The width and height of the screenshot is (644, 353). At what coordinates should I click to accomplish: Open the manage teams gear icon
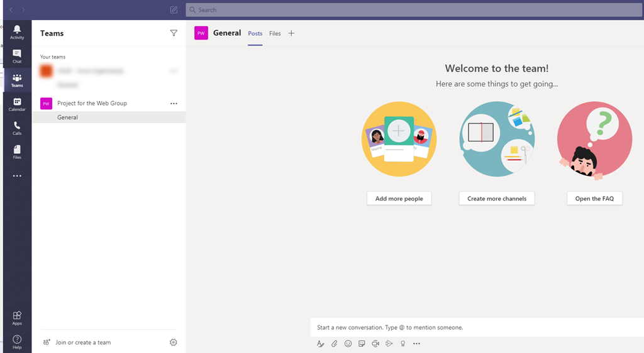pyautogui.click(x=174, y=342)
